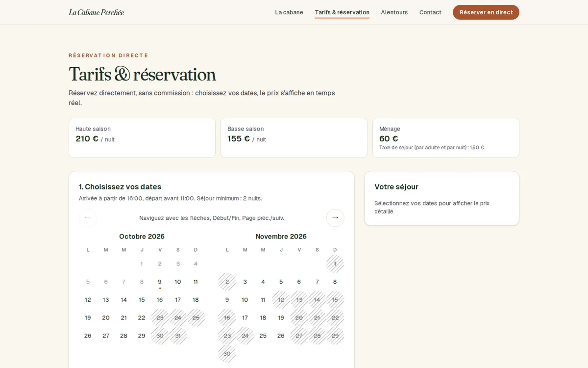Click unavailable October 30 cell
This screenshot has height=368, width=588.
160,336
